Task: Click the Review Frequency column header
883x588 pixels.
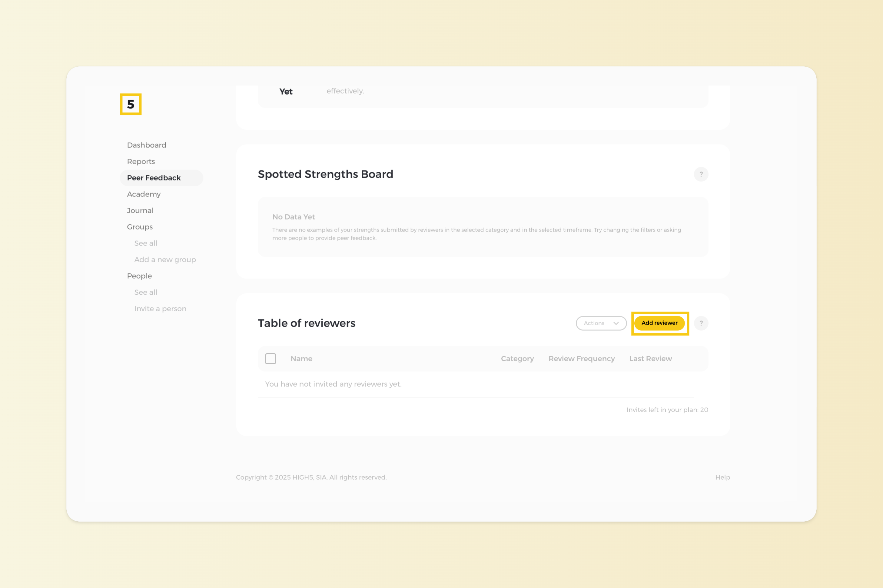Action: coord(581,358)
